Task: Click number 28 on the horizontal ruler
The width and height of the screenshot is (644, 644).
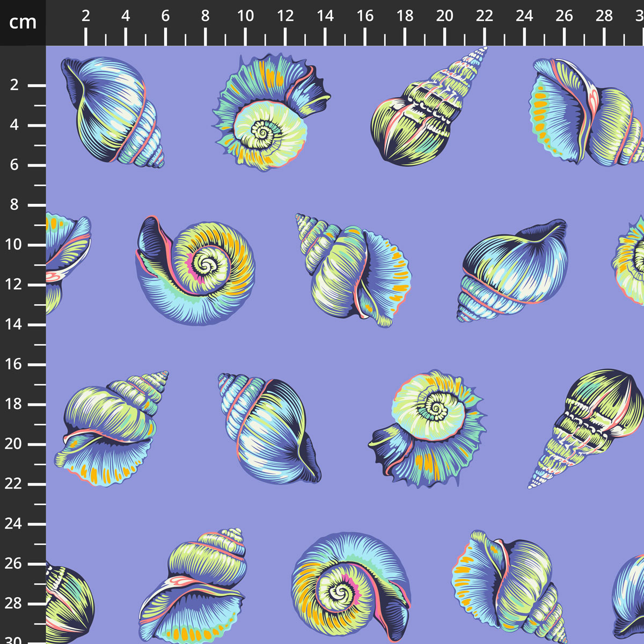Action: point(604,16)
